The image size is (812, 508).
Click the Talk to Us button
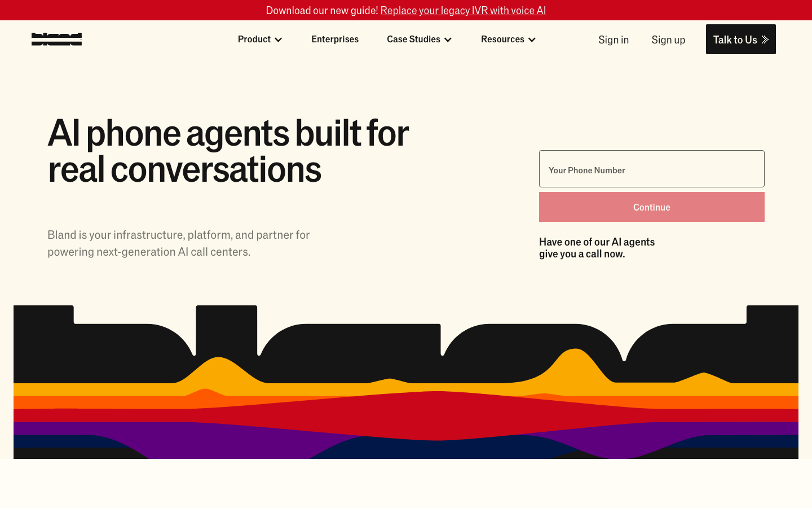pyautogui.click(x=741, y=39)
